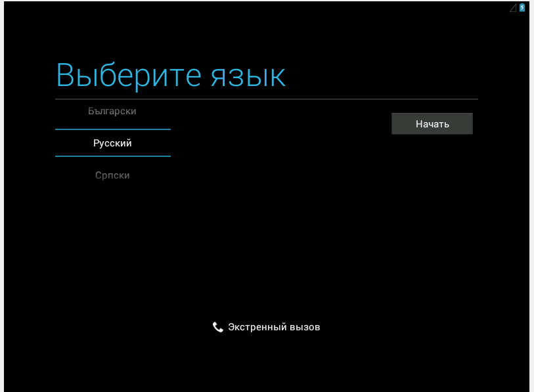Screen dimensions: 534x392
Task: Tap the lightning bolt inside the battery
Action: 522,9
